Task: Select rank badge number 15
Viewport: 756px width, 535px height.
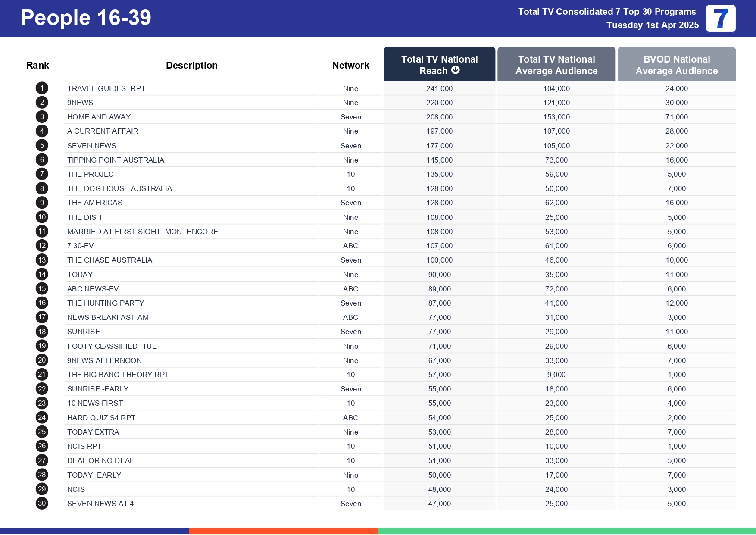Action: pos(41,288)
